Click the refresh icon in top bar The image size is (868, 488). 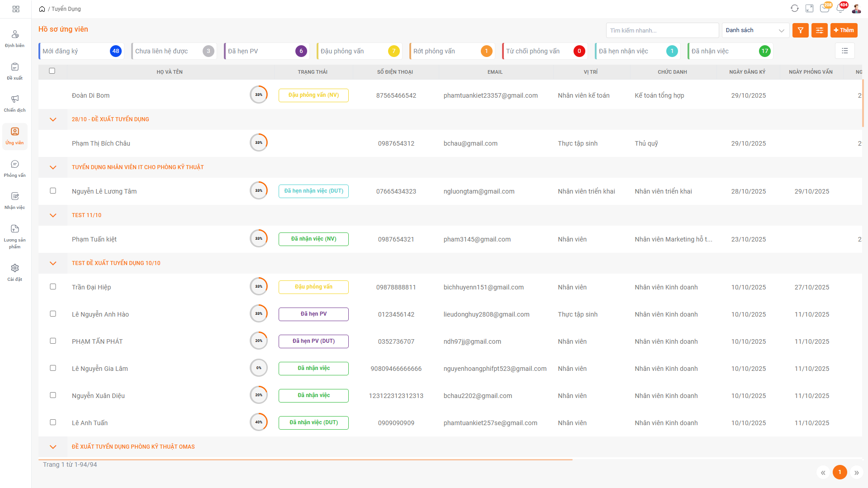point(794,9)
